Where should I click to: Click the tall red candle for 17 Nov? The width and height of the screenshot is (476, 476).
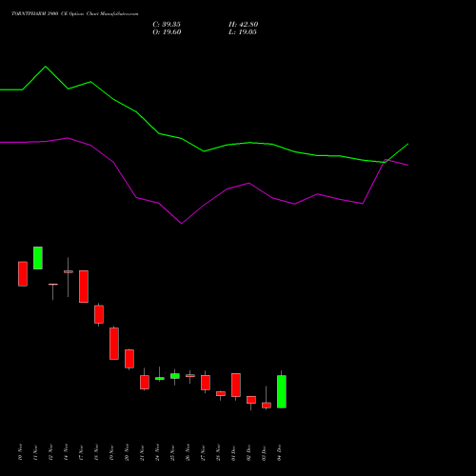click(x=84, y=287)
